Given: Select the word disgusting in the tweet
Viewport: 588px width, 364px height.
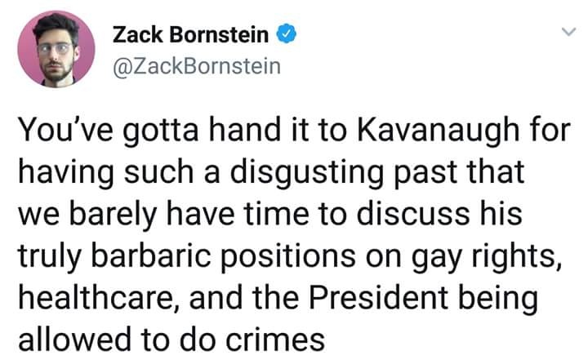Looking at the screenshot, I should [307, 173].
